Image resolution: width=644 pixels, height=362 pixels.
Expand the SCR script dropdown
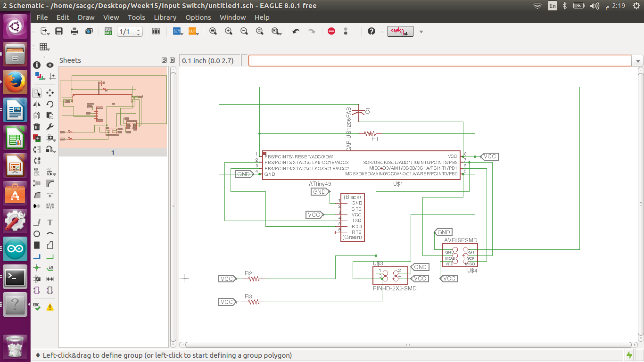(x=178, y=31)
